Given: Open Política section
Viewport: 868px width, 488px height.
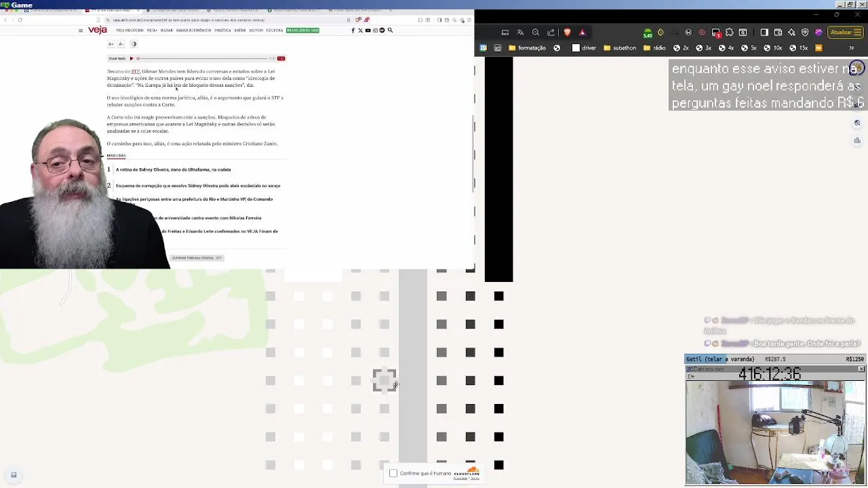Looking at the screenshot, I should 222,30.
